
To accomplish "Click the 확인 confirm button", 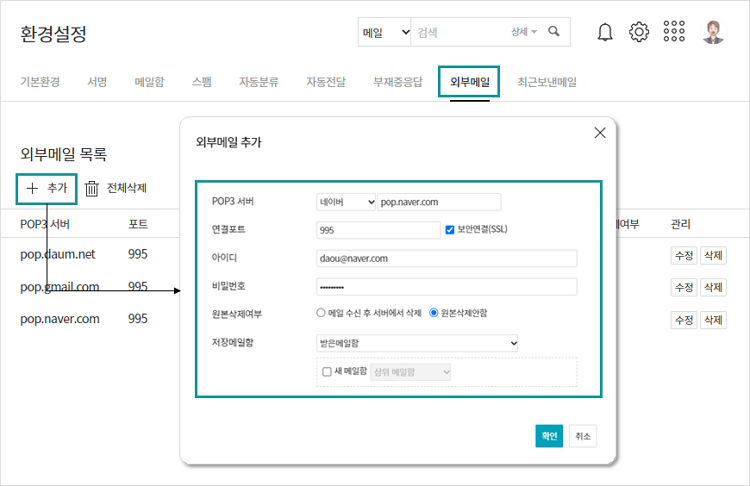I will (549, 436).
